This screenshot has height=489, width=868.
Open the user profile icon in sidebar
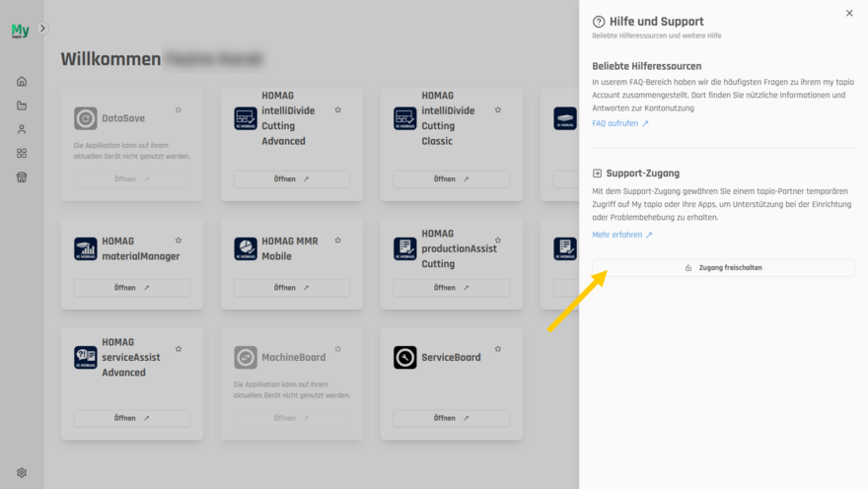[22, 129]
